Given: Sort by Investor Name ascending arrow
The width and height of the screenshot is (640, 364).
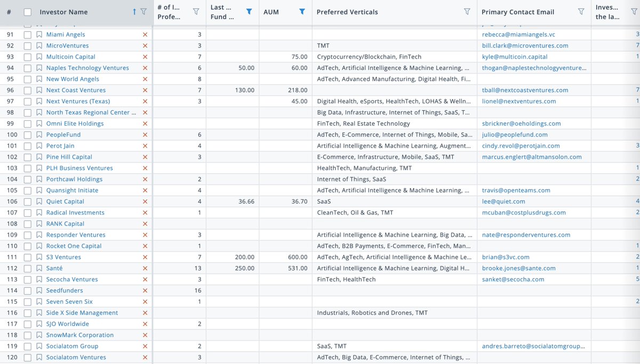Looking at the screenshot, I should (x=134, y=12).
